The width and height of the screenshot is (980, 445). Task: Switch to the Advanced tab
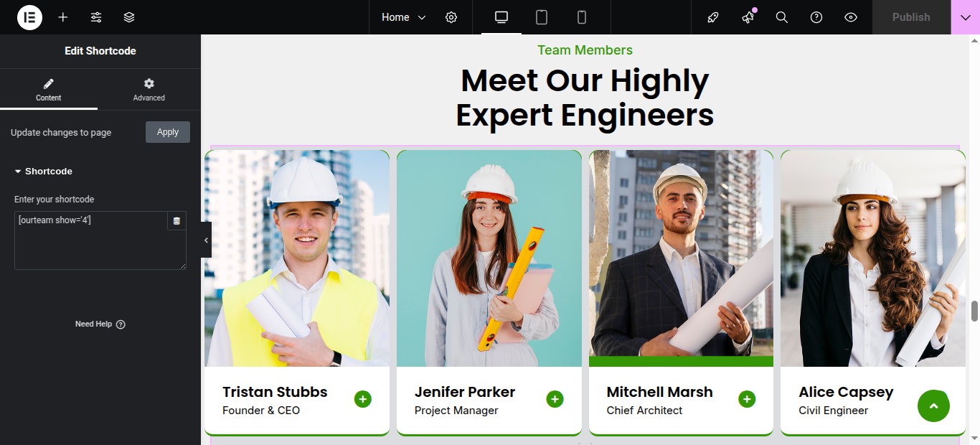pos(149,90)
